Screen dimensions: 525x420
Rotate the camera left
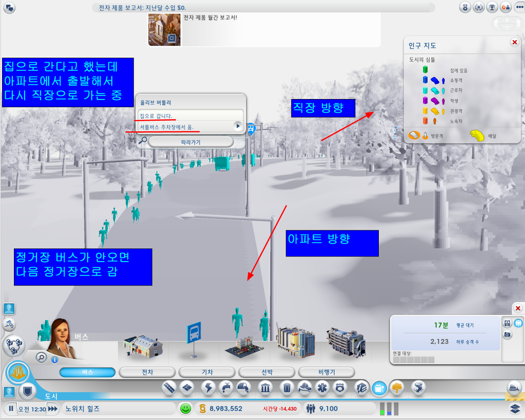[x=496, y=24]
